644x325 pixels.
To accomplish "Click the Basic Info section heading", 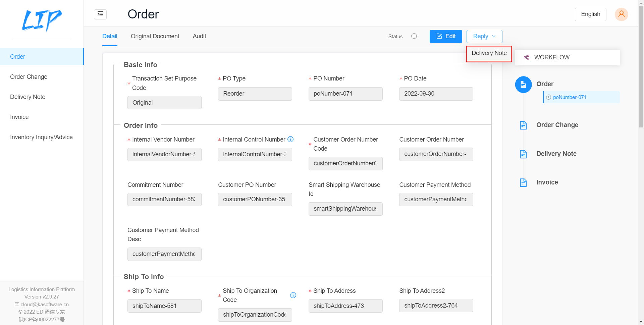I will click(141, 65).
